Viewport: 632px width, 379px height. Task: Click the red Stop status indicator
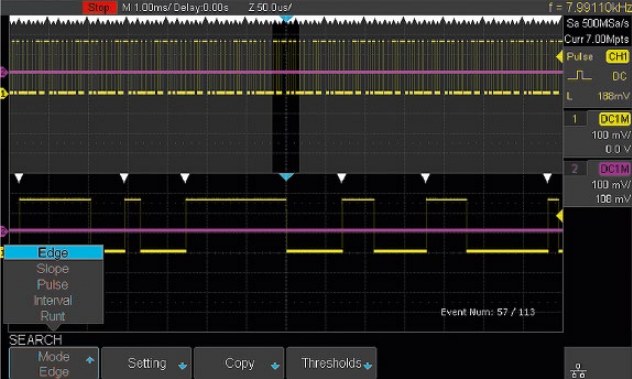coord(99,7)
